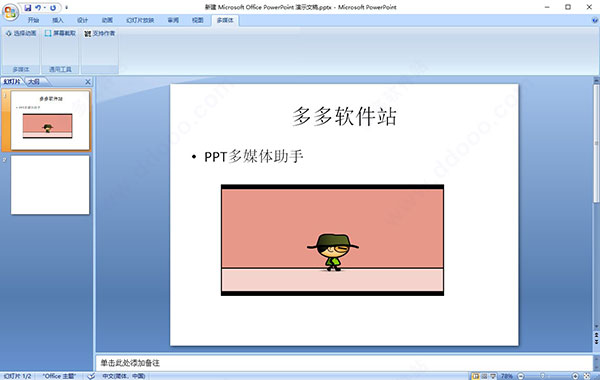Image resolution: width=600 pixels, height=380 pixels.
Task: Click the 中文(简体, 中国) language indicator
Action: [x=124, y=376]
